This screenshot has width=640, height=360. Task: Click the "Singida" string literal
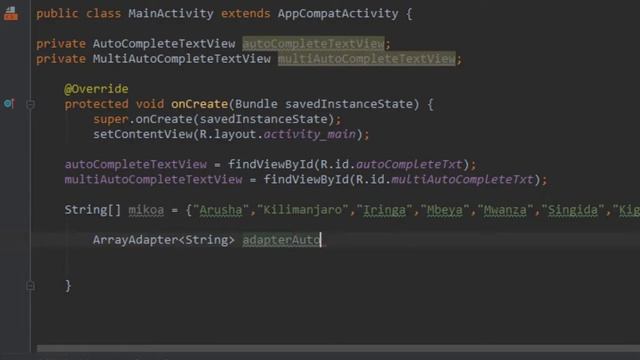573,210
